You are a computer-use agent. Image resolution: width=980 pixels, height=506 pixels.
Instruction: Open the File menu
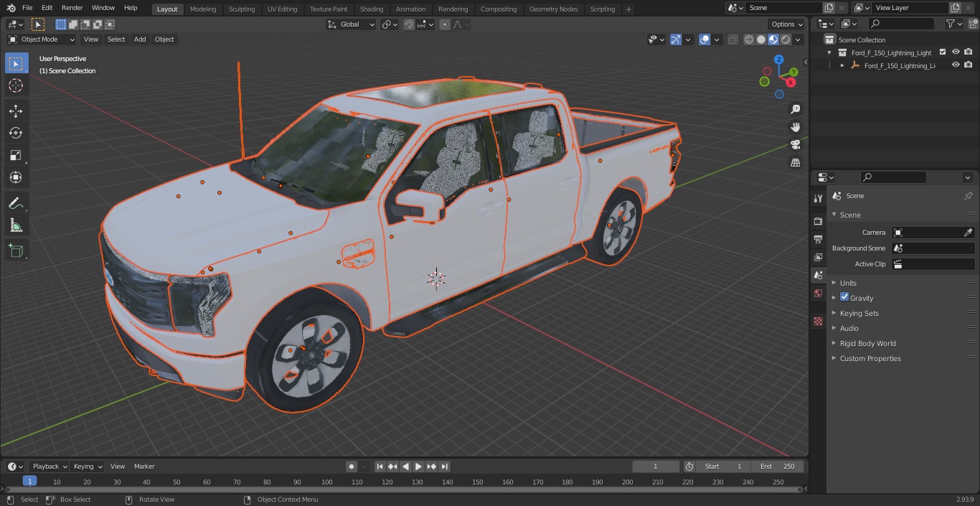(x=27, y=8)
